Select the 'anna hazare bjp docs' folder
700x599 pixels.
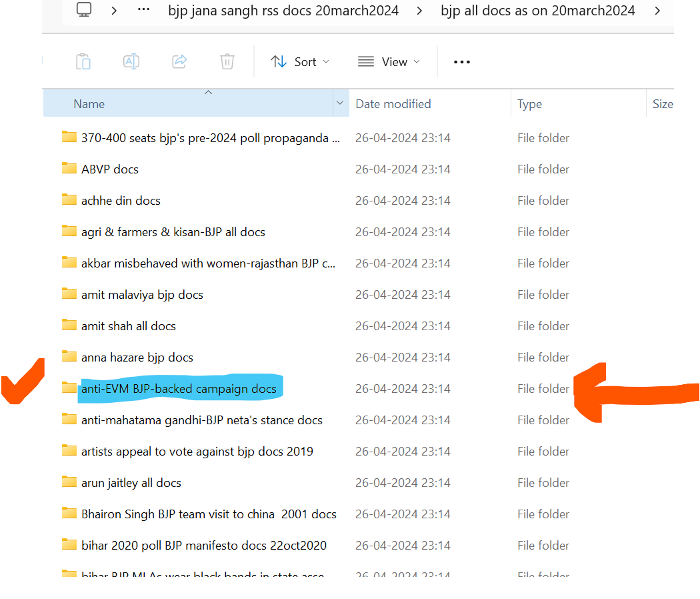coord(137,358)
